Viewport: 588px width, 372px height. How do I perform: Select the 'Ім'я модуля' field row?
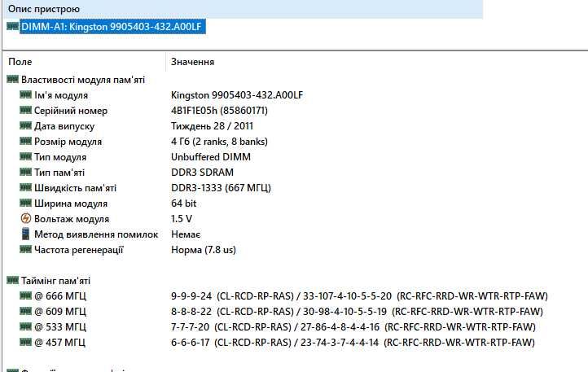click(x=61, y=95)
